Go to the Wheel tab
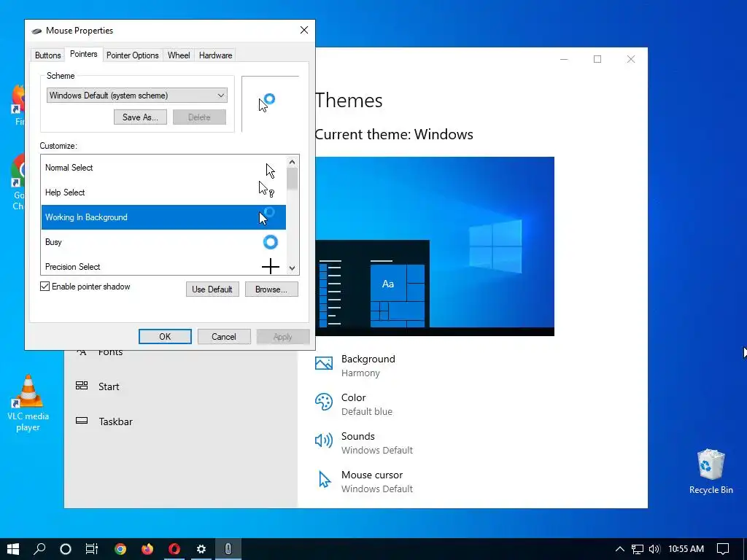Screen dimensions: 747x560 pos(179,55)
